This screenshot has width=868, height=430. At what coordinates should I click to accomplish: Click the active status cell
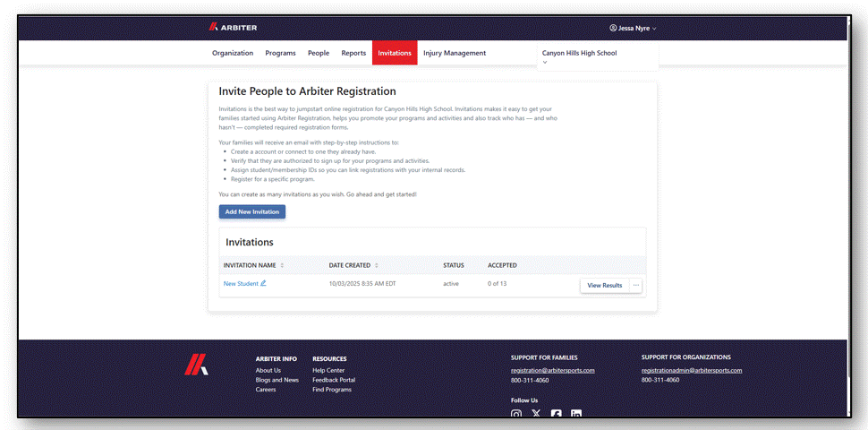click(x=451, y=284)
